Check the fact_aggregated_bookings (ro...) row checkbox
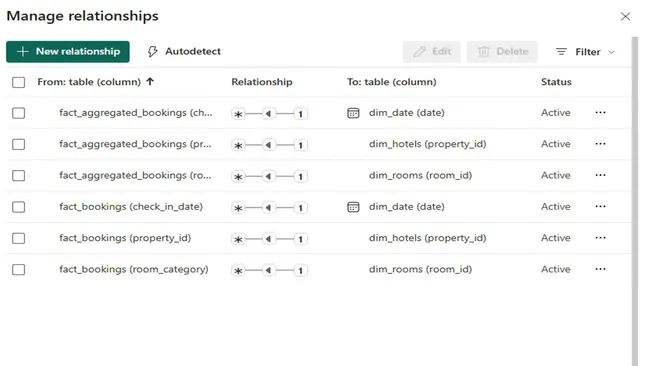The image size is (650, 366). tap(19, 176)
